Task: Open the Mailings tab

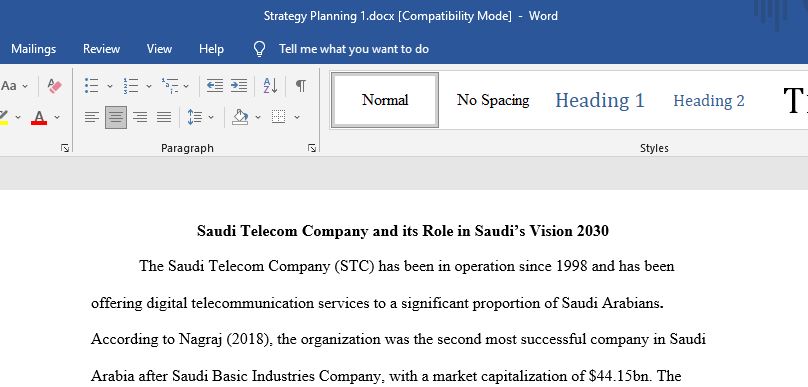Action: point(33,49)
